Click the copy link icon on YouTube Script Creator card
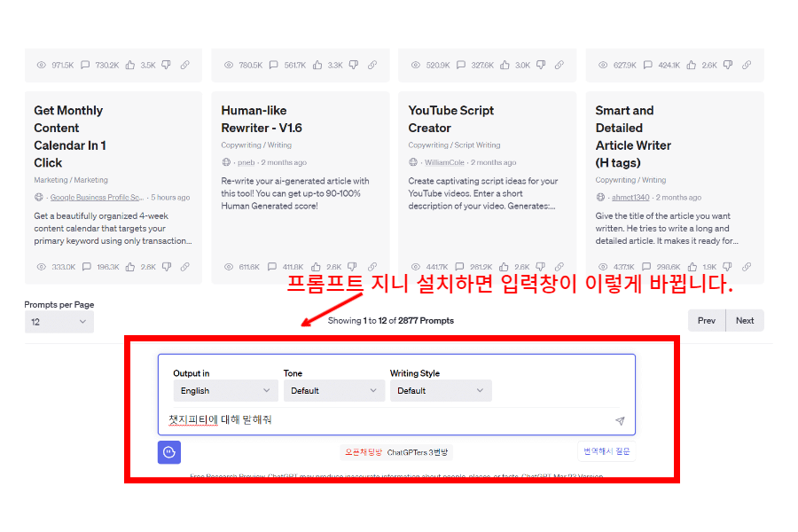Image resolution: width=798 pixels, height=532 pixels. tap(559, 266)
